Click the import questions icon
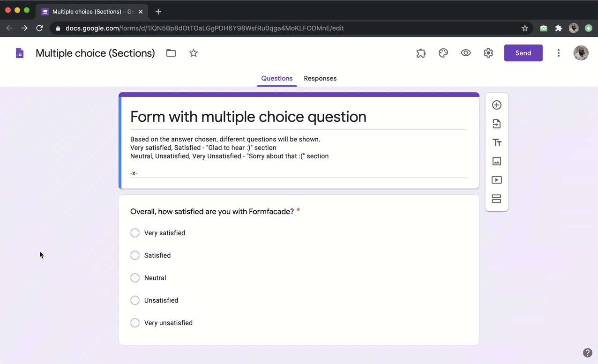 point(497,124)
